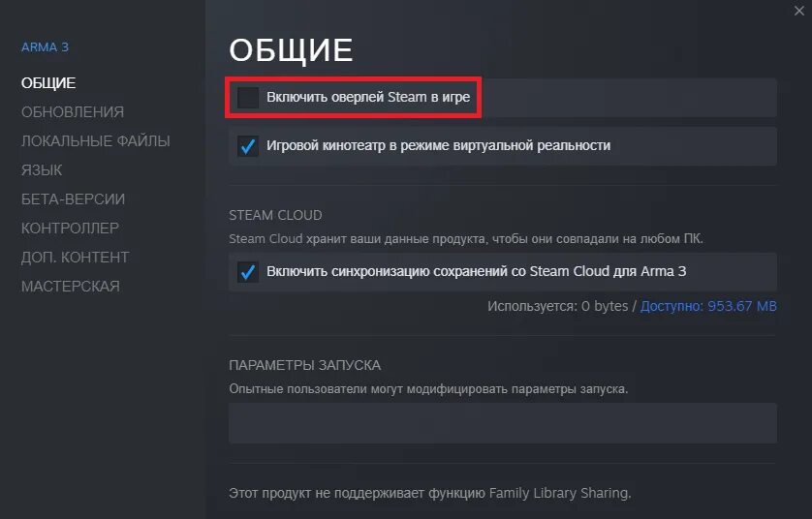Go to БЕТА-ВЕРСИИ section

click(73, 198)
